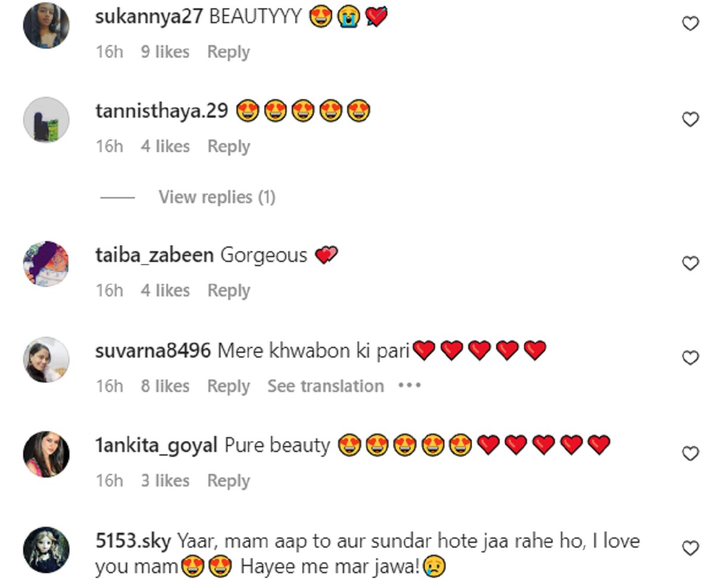Like the 5153.sky comment using the heart
713x588 pixels.
click(690, 548)
